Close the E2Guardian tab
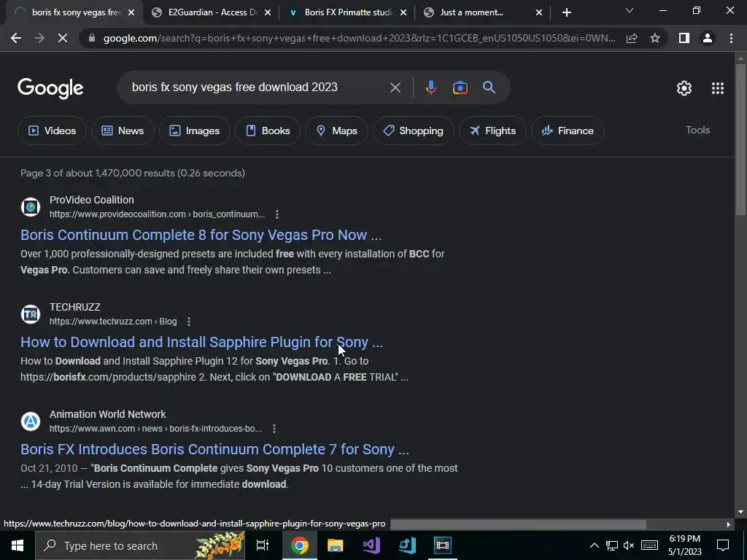This screenshot has height=560, width=747. (267, 13)
